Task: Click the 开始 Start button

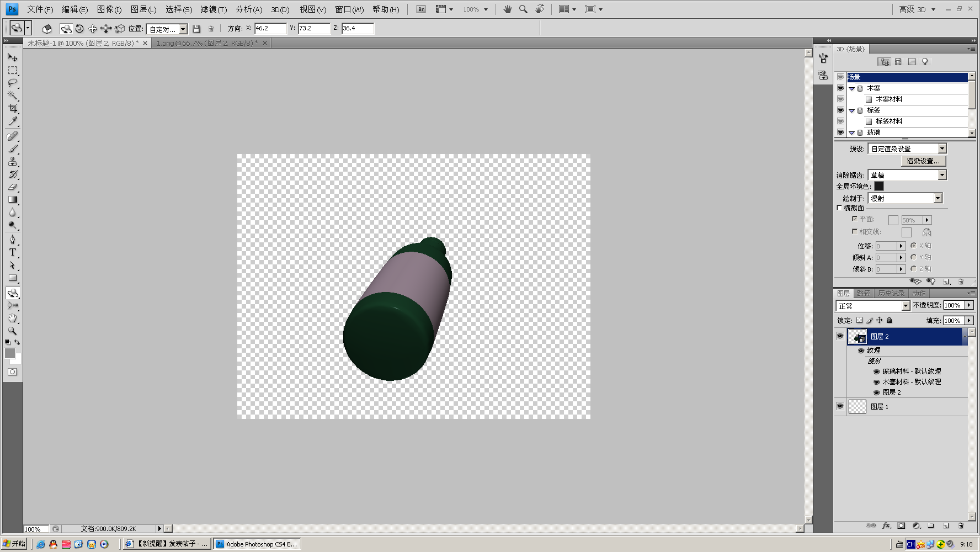Action: 14,544
